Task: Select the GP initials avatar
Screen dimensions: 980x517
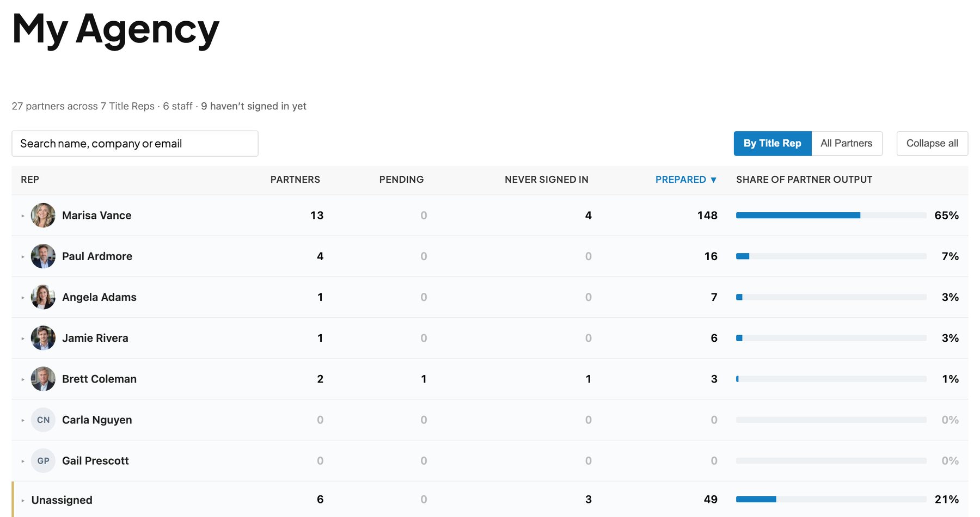Action: tap(43, 460)
